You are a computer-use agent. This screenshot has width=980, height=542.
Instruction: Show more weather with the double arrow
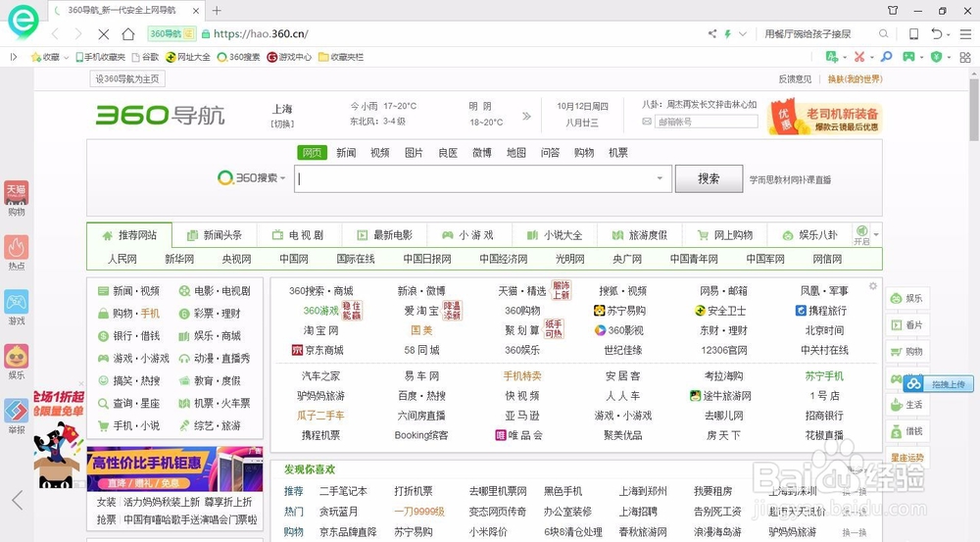[526, 116]
